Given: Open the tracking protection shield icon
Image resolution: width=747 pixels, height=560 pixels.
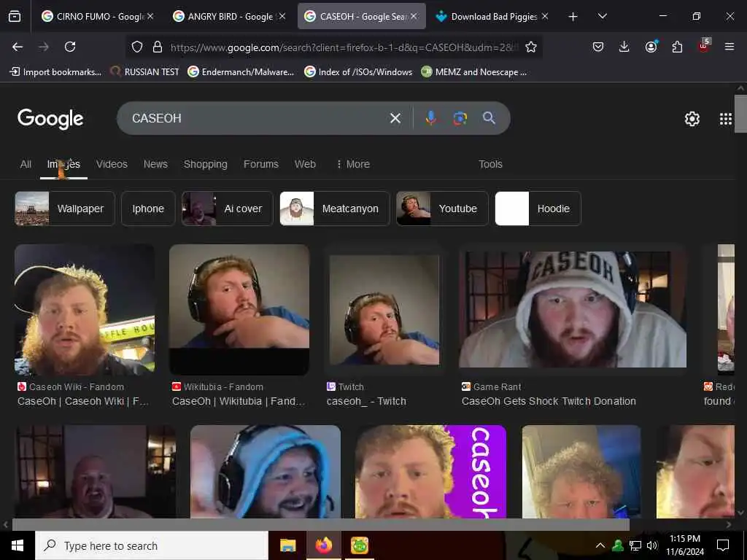Looking at the screenshot, I should 137,47.
